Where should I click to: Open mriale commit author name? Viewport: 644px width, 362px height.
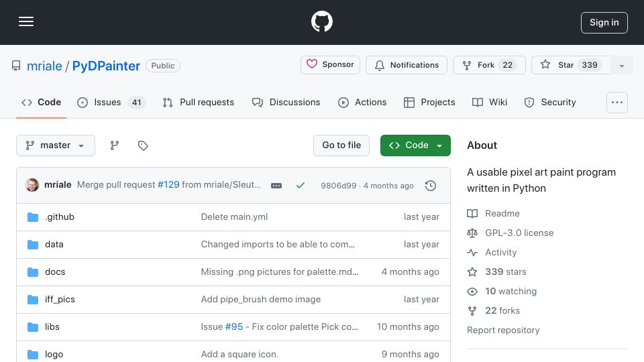(58, 185)
